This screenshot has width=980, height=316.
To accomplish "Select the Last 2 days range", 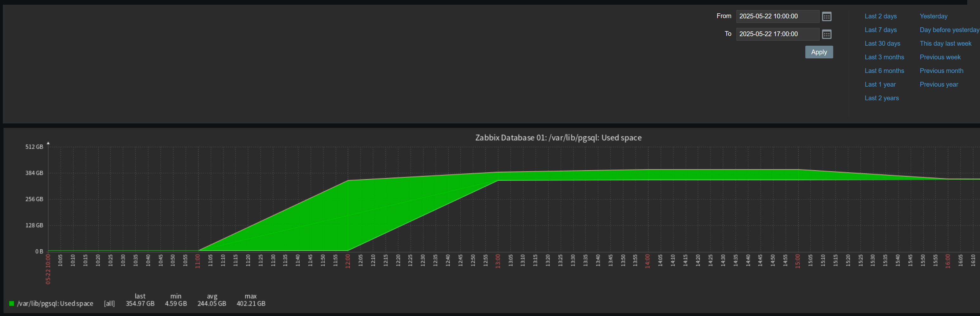I will pyautogui.click(x=880, y=16).
